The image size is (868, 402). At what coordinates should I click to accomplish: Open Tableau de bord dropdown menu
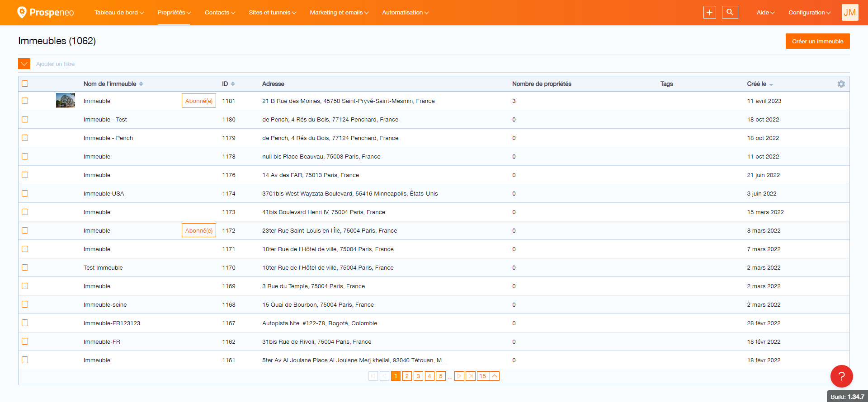[x=119, y=13]
